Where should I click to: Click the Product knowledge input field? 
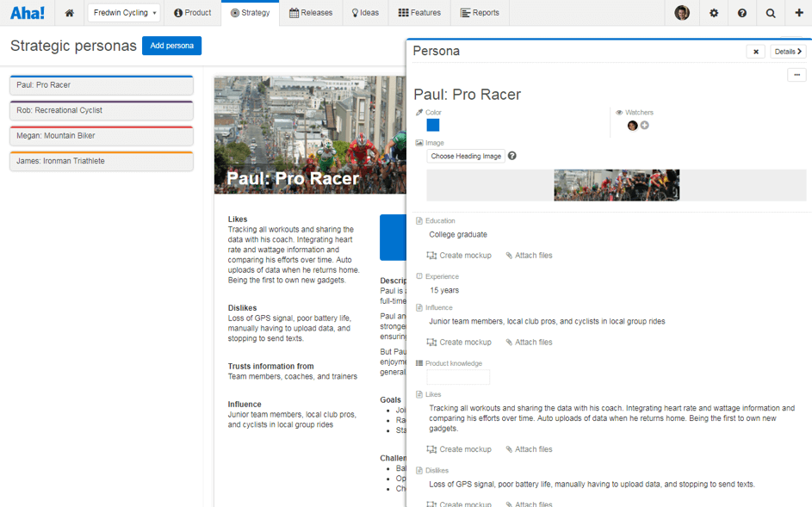click(x=458, y=377)
